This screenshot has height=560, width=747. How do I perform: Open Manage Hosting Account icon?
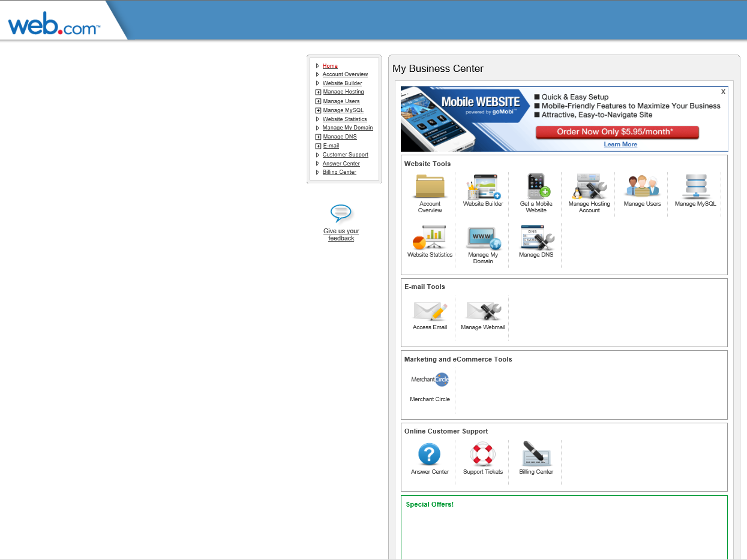pyautogui.click(x=589, y=186)
